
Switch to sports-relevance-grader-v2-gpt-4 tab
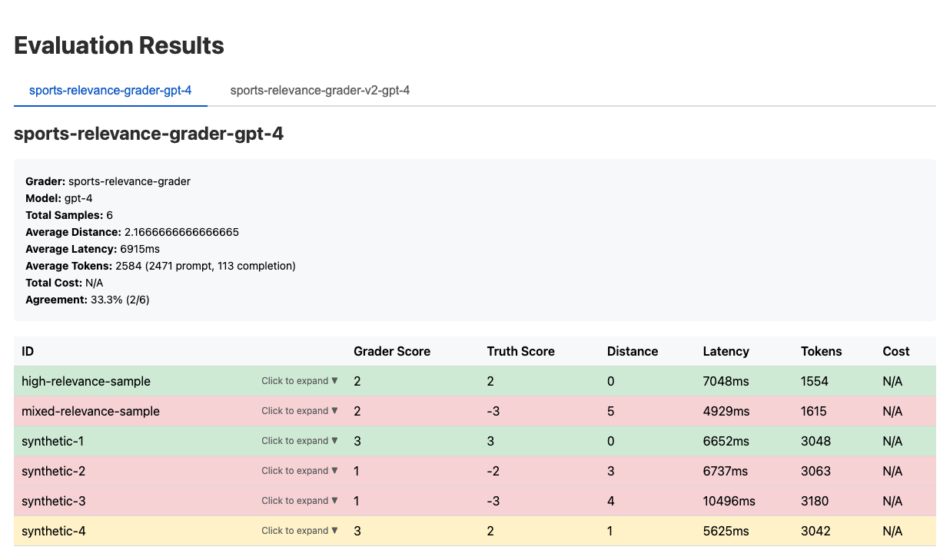tap(320, 91)
